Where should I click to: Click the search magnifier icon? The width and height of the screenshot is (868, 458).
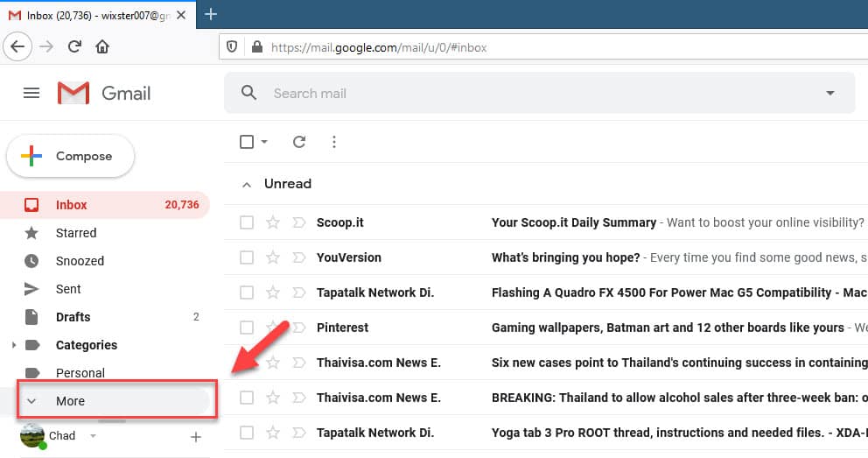click(249, 93)
